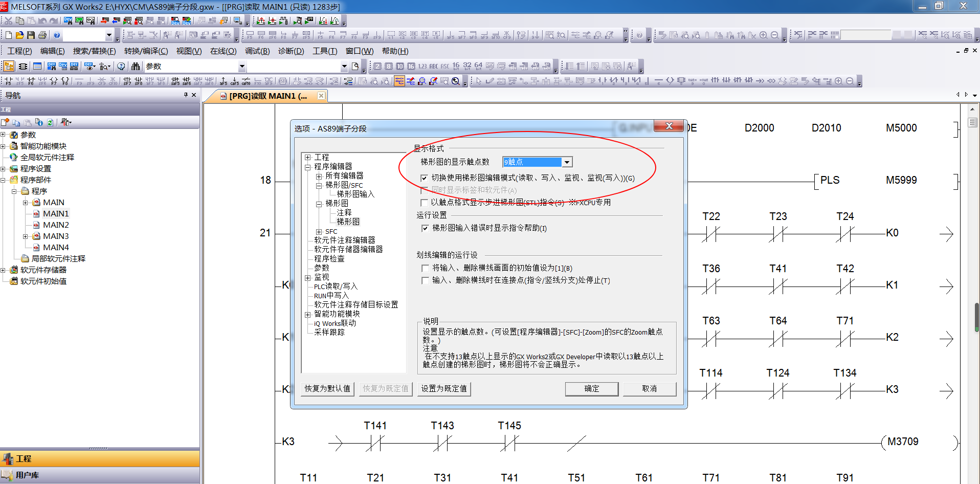Enable stop at connection point checkbox

tap(425, 280)
